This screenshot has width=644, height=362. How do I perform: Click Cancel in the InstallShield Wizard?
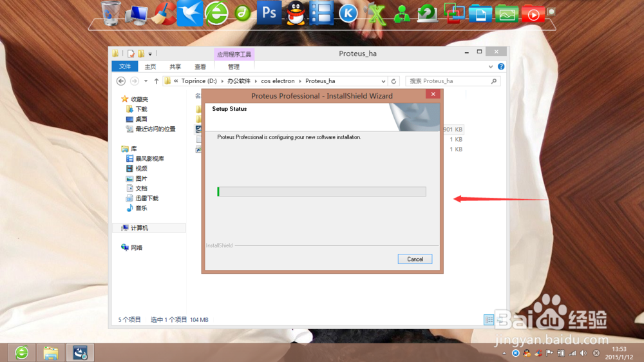(x=415, y=260)
